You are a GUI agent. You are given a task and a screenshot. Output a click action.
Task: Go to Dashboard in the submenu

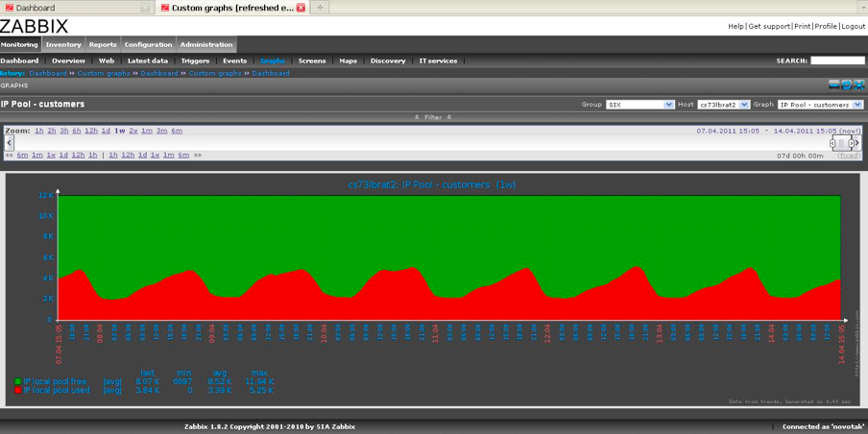(x=19, y=60)
